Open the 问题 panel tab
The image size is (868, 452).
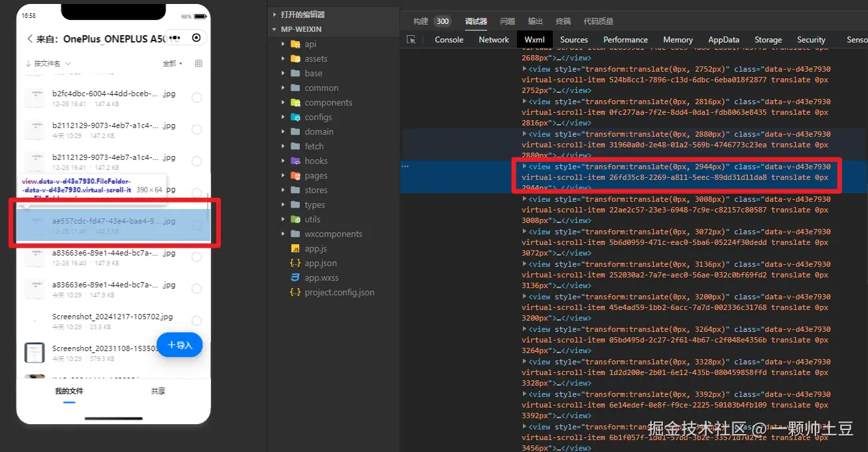tap(508, 21)
